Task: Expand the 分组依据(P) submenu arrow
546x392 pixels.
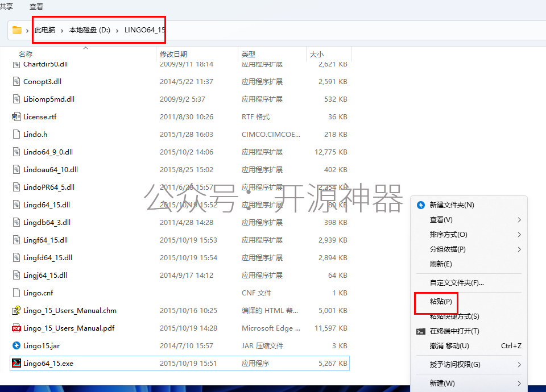Action: tap(519, 249)
